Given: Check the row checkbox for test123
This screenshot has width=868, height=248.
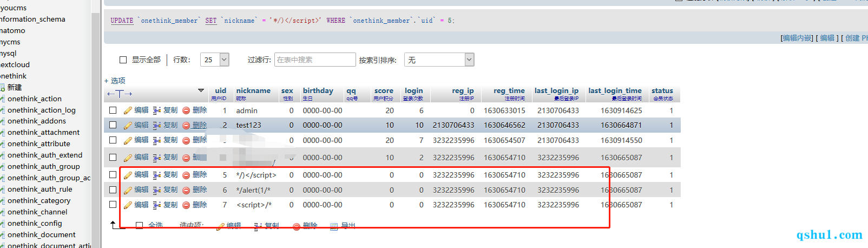Looking at the screenshot, I should pos(113,125).
